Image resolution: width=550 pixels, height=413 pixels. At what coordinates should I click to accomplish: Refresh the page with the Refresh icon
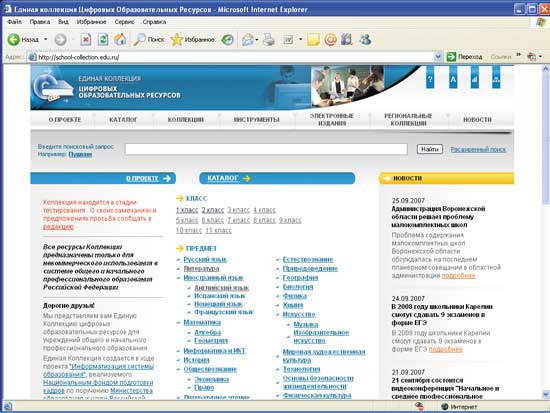pos(103,39)
